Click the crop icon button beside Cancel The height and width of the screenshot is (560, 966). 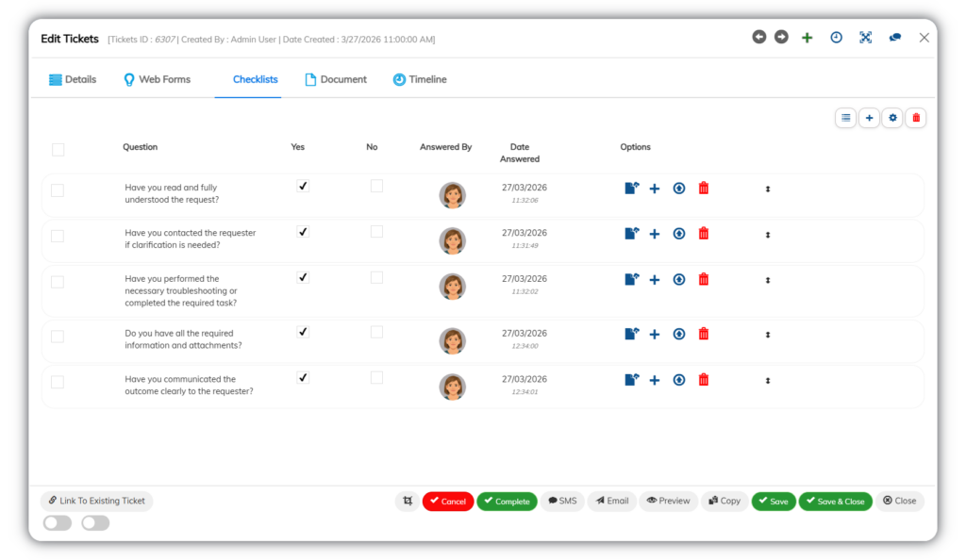pos(408,501)
